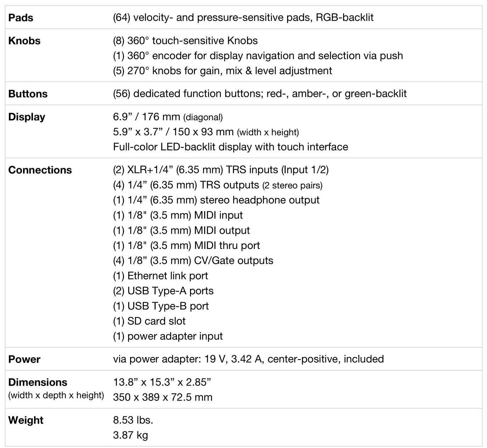Click the Connections row label
Image resolution: width=487 pixels, height=448 pixels.
point(40,170)
